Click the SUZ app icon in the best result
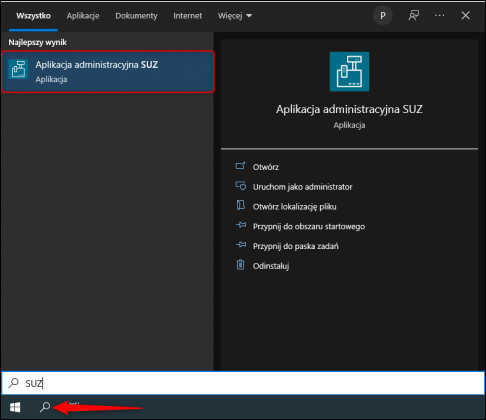Image resolution: width=486 pixels, height=420 pixels. coord(18,69)
